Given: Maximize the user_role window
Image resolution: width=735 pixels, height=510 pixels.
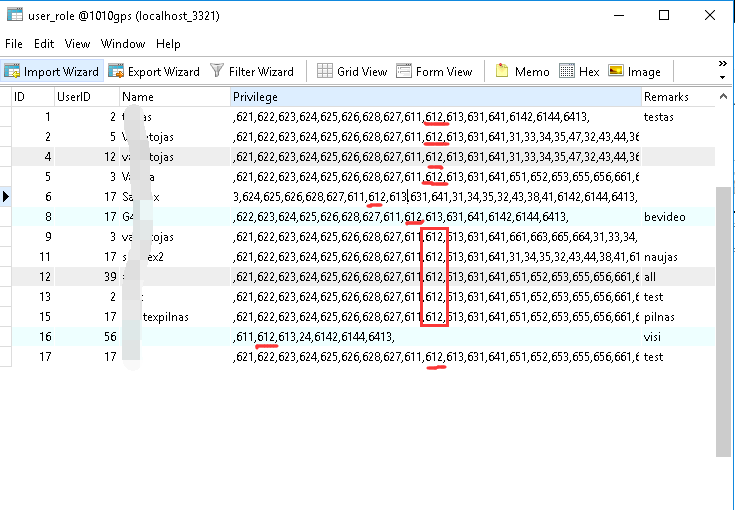Looking at the screenshot, I should pos(664,15).
